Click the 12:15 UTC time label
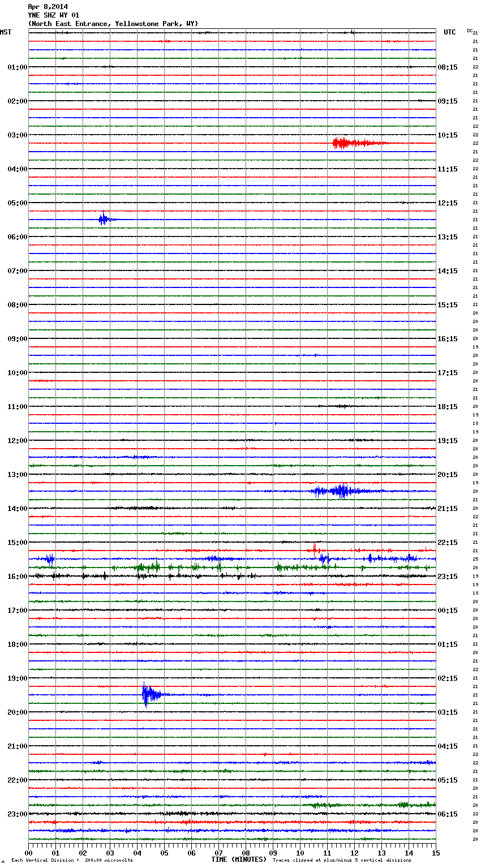This screenshot has width=481, height=868. coord(448,203)
